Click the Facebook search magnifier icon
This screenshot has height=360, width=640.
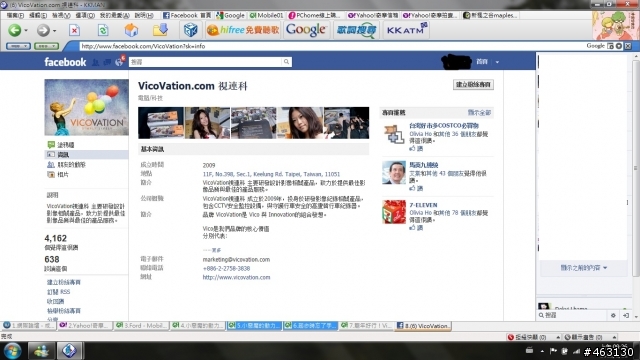(x=287, y=62)
